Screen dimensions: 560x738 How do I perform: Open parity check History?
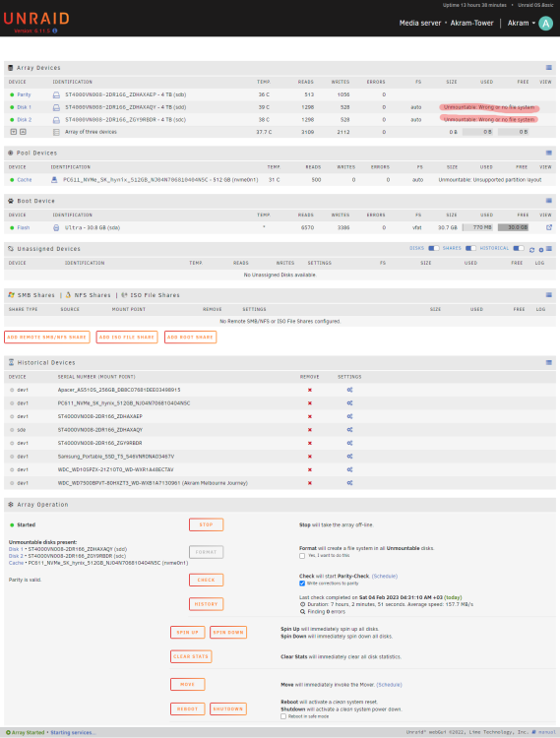[x=206, y=604]
